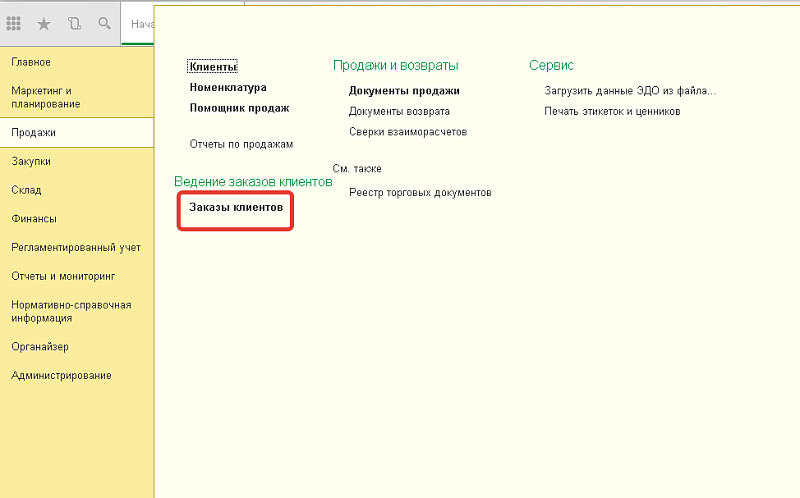Go to the Закупки section
Image resolution: width=800 pixels, height=498 pixels.
tap(31, 161)
